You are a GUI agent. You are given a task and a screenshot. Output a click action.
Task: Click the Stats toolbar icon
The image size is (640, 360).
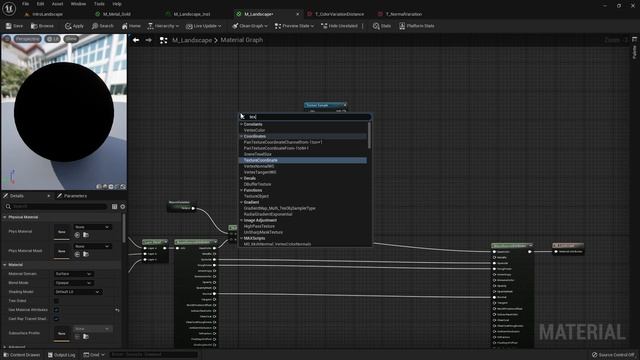point(376,26)
